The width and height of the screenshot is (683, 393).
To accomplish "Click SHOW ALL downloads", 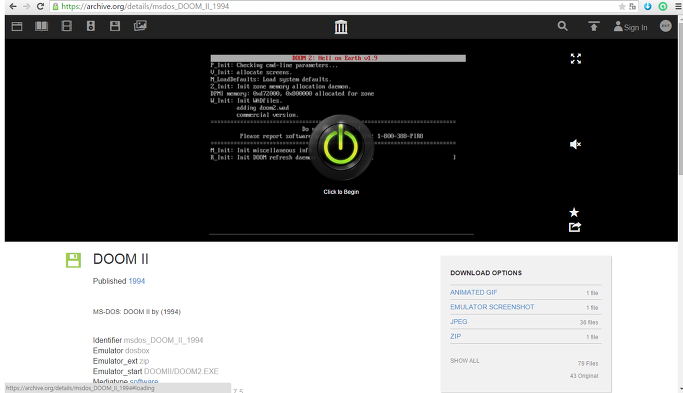I will click(465, 361).
